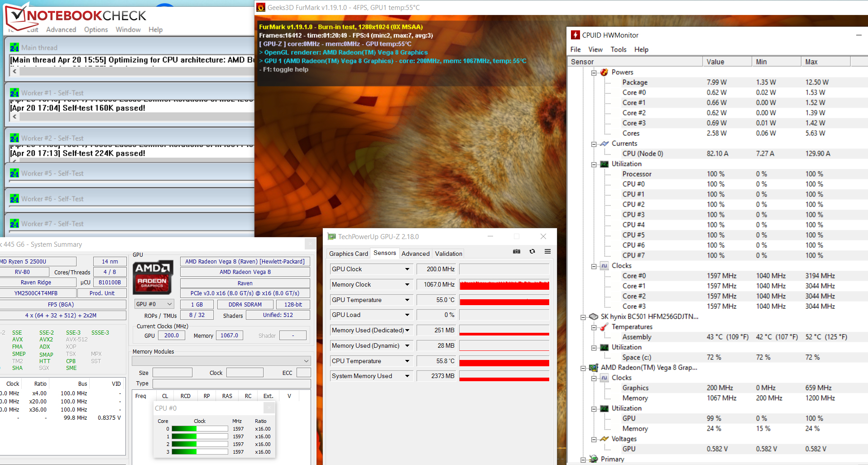This screenshot has height=465, width=868.
Task: Click the Sensor column header
Action: 635,62
